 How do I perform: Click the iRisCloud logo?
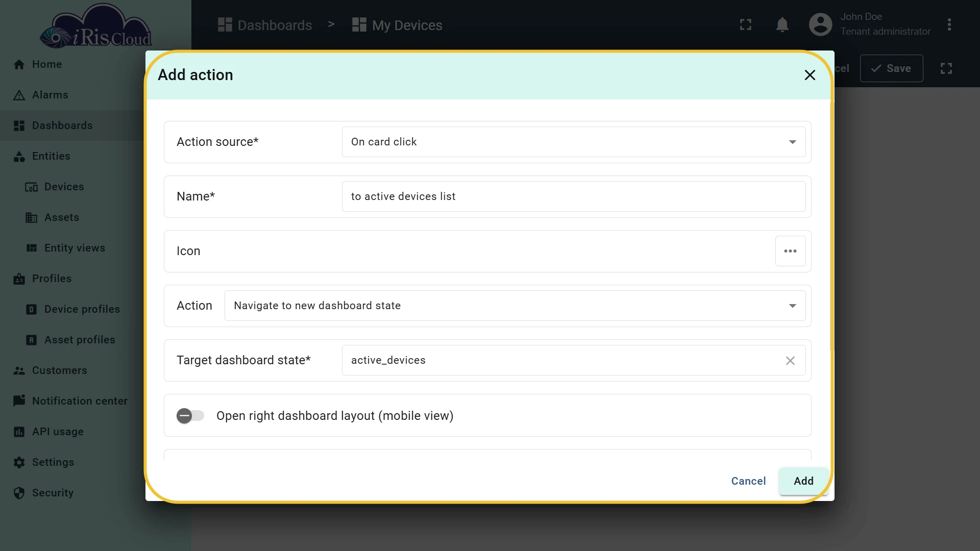[x=95, y=27]
